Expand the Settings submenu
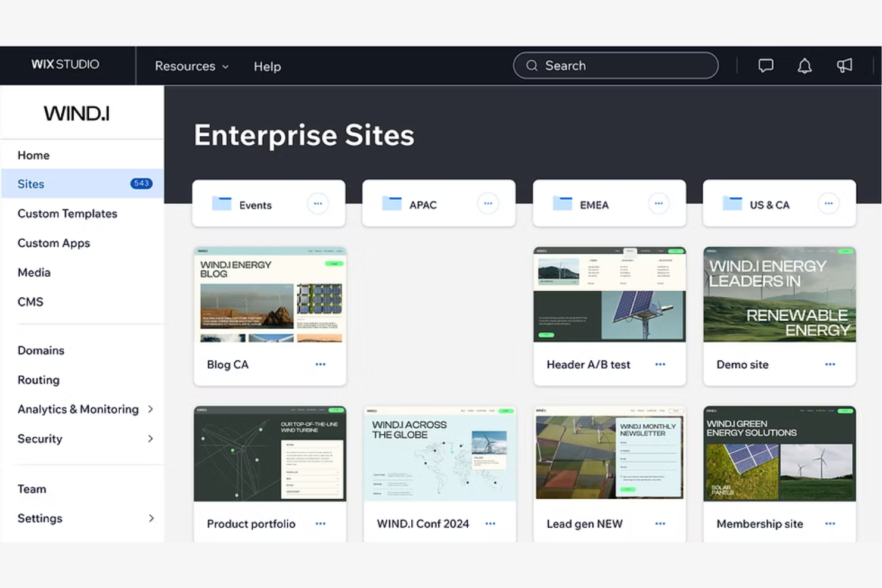Image resolution: width=882 pixels, height=588 pixels. [150, 518]
